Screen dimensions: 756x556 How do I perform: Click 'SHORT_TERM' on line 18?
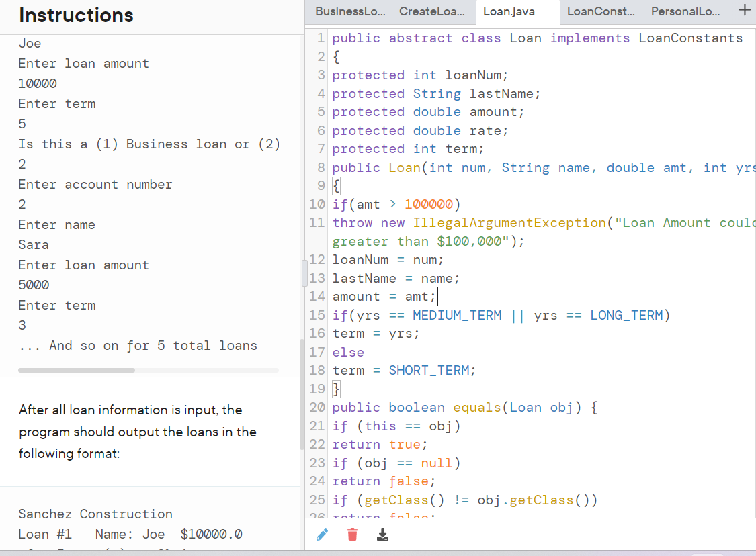point(429,370)
